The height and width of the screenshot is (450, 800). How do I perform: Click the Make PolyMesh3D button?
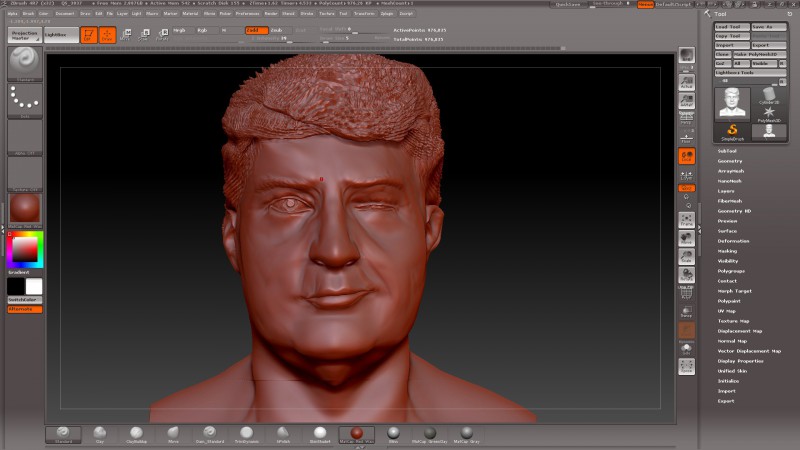coord(760,54)
